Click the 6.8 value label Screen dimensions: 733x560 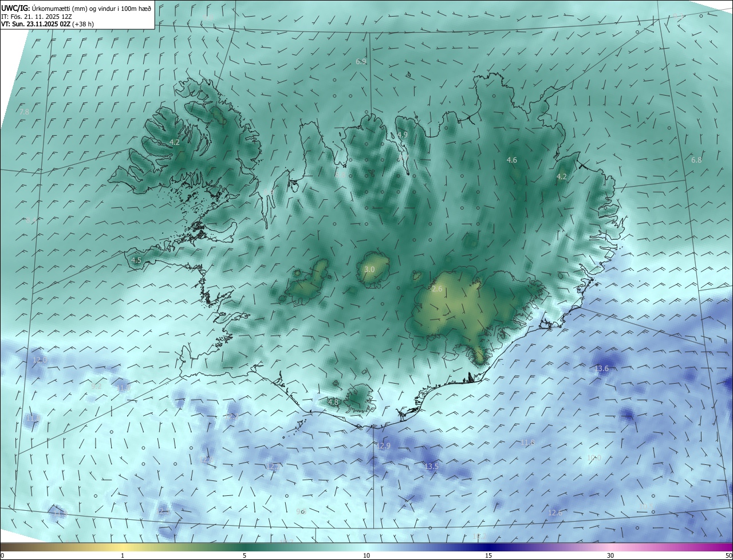(696, 160)
